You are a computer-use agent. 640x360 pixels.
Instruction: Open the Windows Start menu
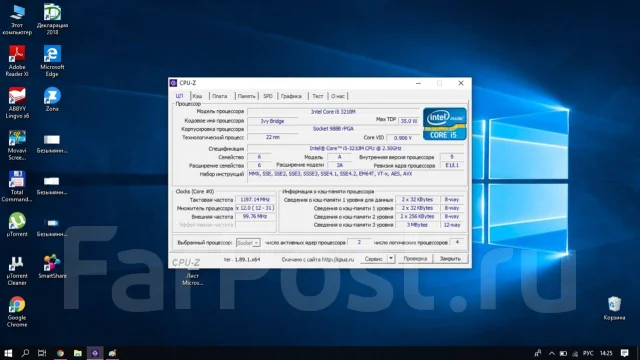click(8, 353)
